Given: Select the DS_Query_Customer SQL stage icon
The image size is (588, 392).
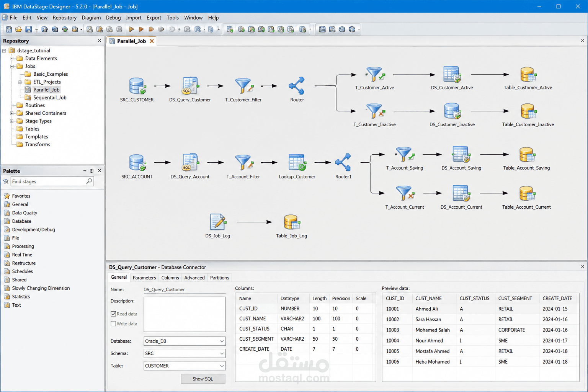Looking at the screenshot, I should 190,86.
